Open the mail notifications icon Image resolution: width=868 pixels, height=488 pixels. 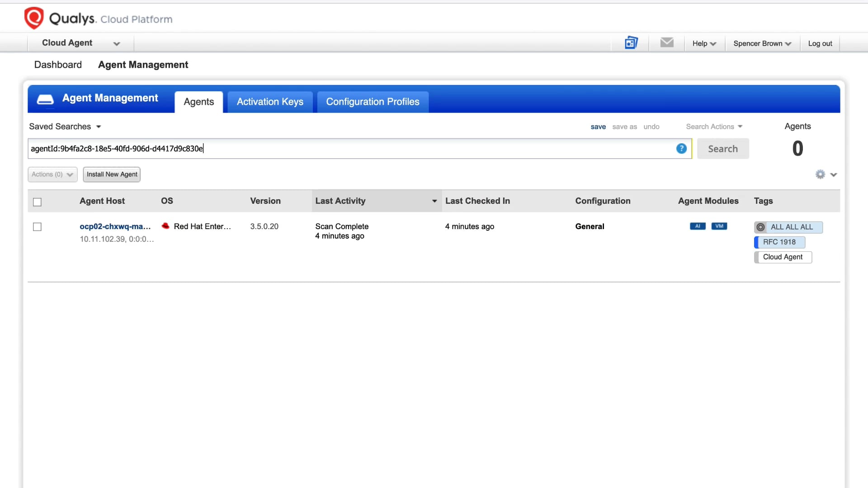[x=667, y=43]
